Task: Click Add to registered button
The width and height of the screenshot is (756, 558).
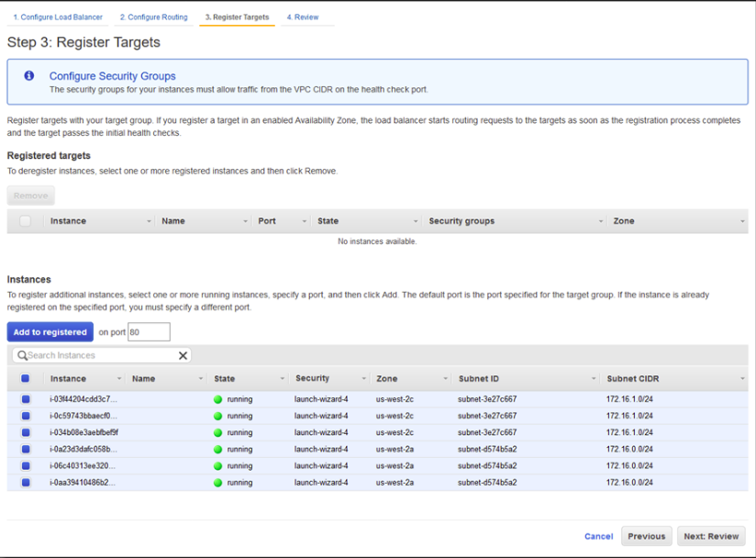Action: [50, 332]
